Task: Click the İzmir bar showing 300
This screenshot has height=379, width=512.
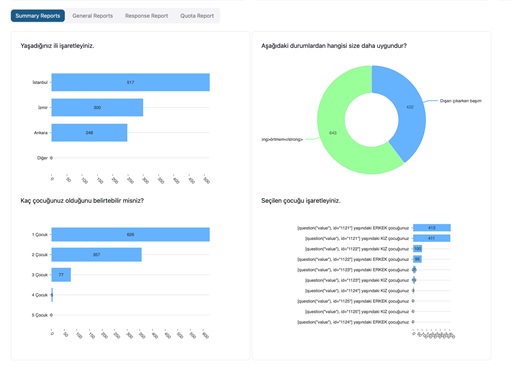Action: (97, 107)
